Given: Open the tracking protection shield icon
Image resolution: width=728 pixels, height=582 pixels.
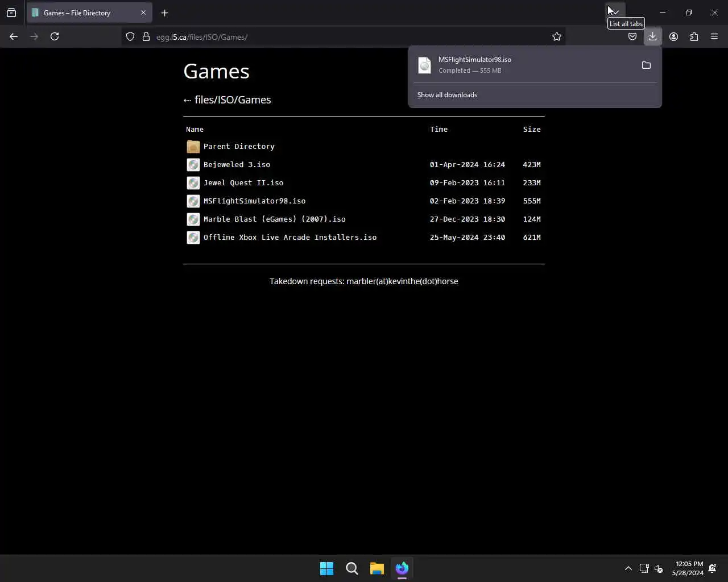Looking at the screenshot, I should click(x=130, y=36).
